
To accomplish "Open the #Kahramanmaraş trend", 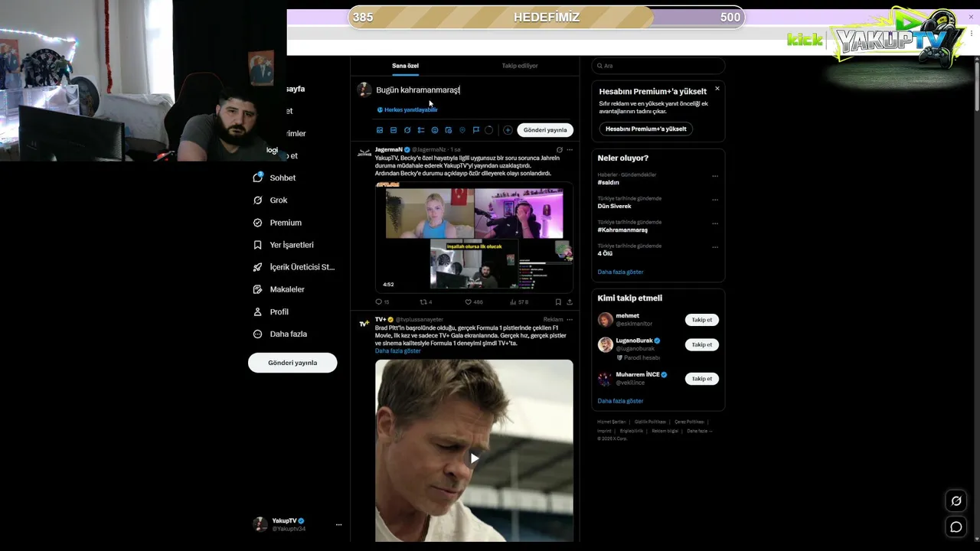I will (x=622, y=230).
